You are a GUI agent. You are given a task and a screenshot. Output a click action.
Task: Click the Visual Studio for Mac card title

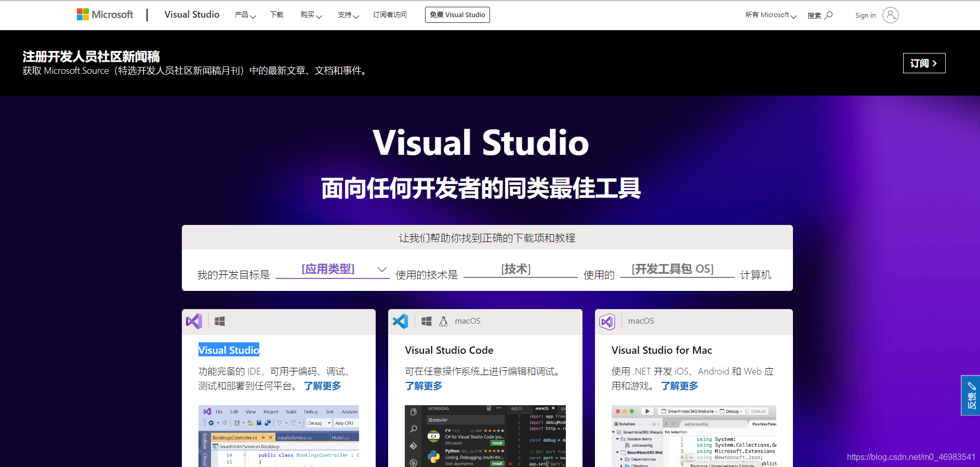[x=661, y=350]
